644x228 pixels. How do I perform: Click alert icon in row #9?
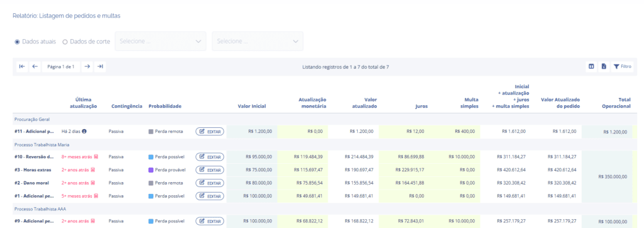click(x=93, y=222)
